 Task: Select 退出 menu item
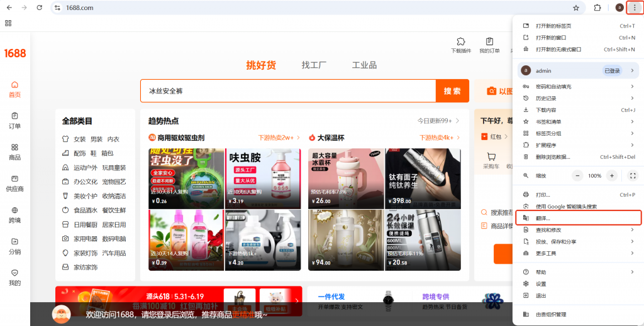579,296
